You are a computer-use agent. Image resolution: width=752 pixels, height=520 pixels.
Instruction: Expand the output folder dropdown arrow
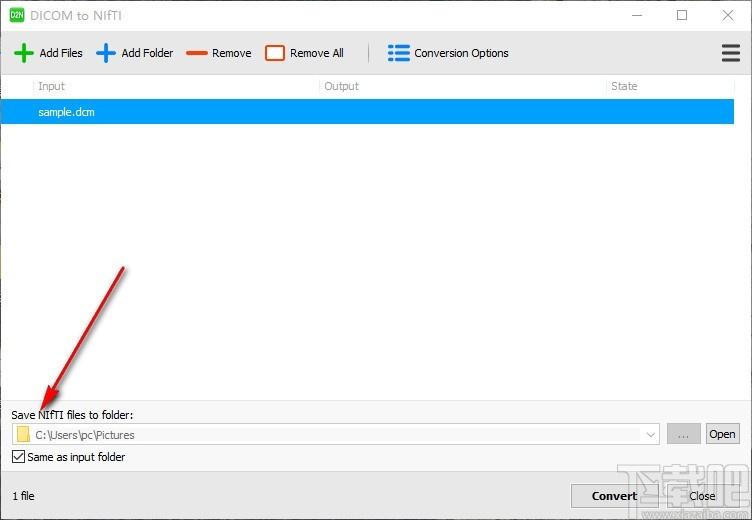(x=650, y=435)
